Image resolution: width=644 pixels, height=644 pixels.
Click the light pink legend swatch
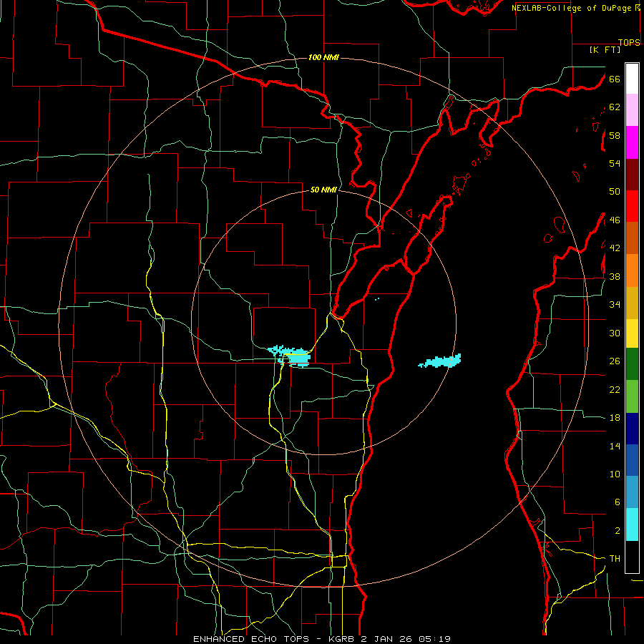(x=632, y=110)
